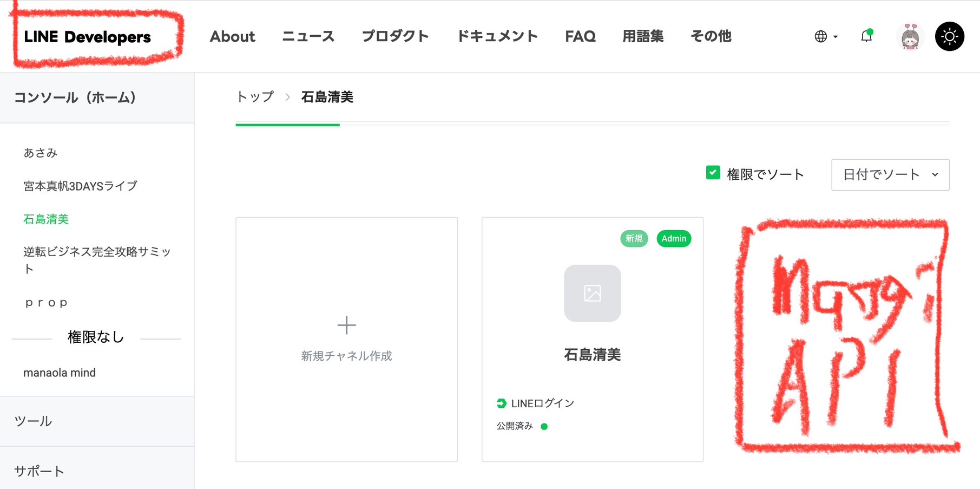Screen dimensions: 980x489
Task: Click the green published status dot
Action: click(544, 427)
